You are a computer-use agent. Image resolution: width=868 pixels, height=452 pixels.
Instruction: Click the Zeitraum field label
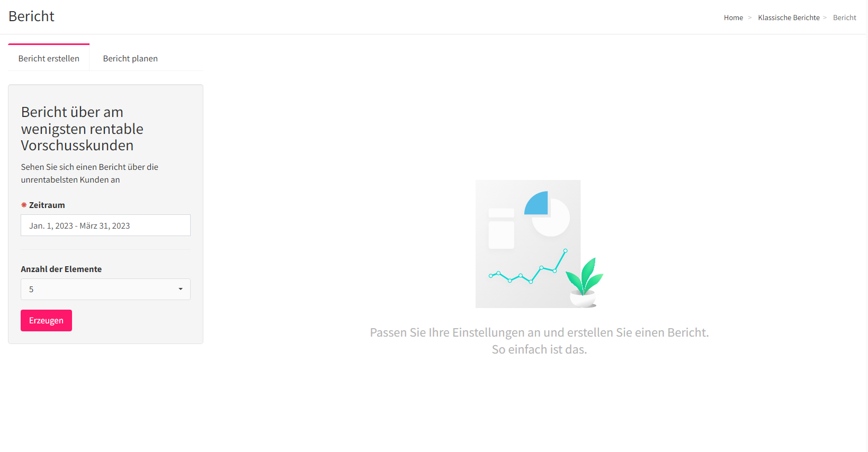coord(47,205)
